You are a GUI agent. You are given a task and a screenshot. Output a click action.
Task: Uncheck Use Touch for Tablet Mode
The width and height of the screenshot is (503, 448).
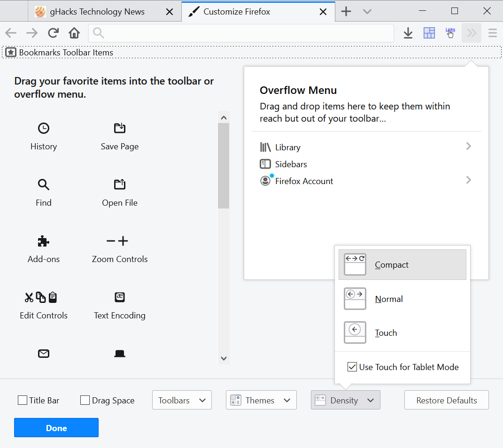(352, 367)
